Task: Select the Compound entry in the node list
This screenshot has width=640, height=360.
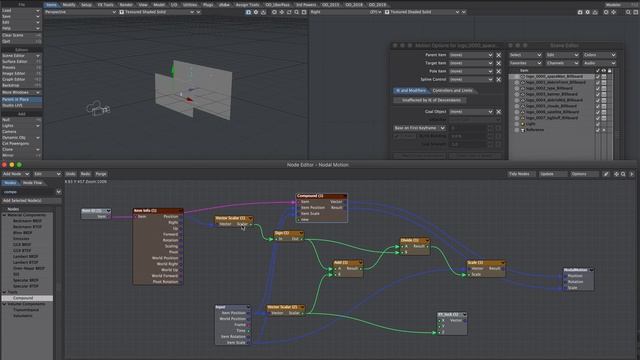Action: pos(27,298)
